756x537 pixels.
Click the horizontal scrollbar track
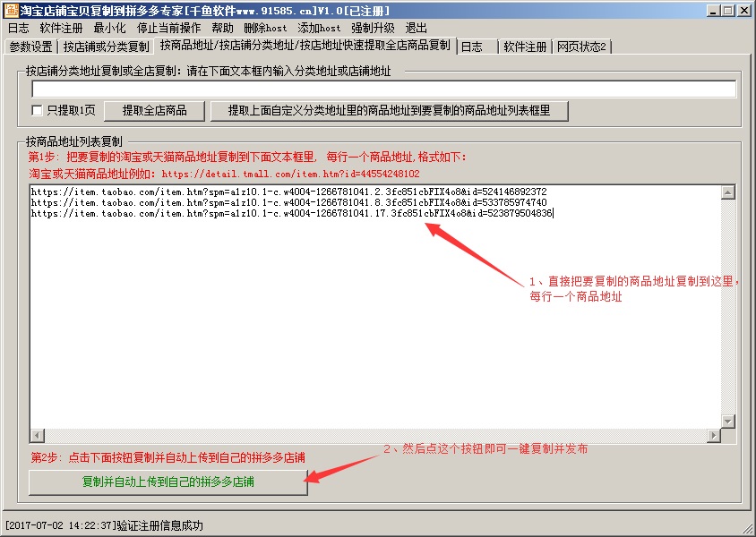375,436
